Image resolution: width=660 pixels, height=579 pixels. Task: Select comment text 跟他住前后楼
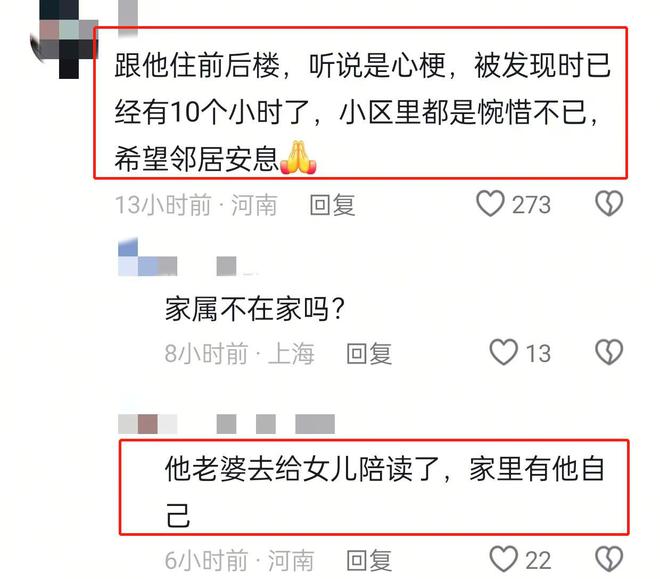(x=197, y=65)
